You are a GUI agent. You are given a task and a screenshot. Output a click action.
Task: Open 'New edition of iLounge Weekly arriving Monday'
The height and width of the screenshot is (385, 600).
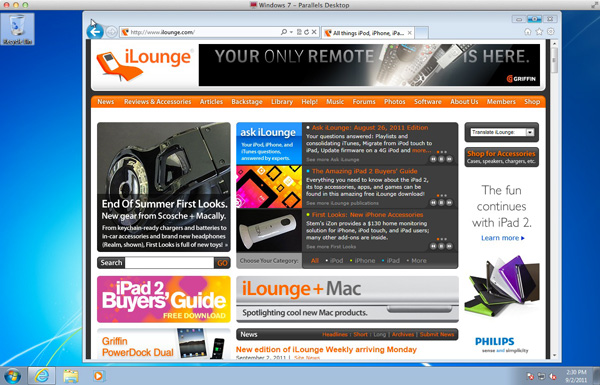click(326, 349)
